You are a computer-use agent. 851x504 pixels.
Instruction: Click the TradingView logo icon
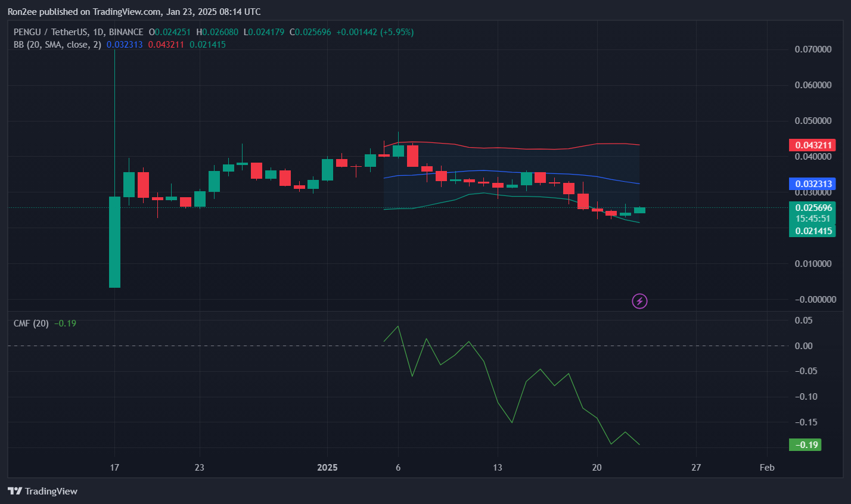[15, 491]
